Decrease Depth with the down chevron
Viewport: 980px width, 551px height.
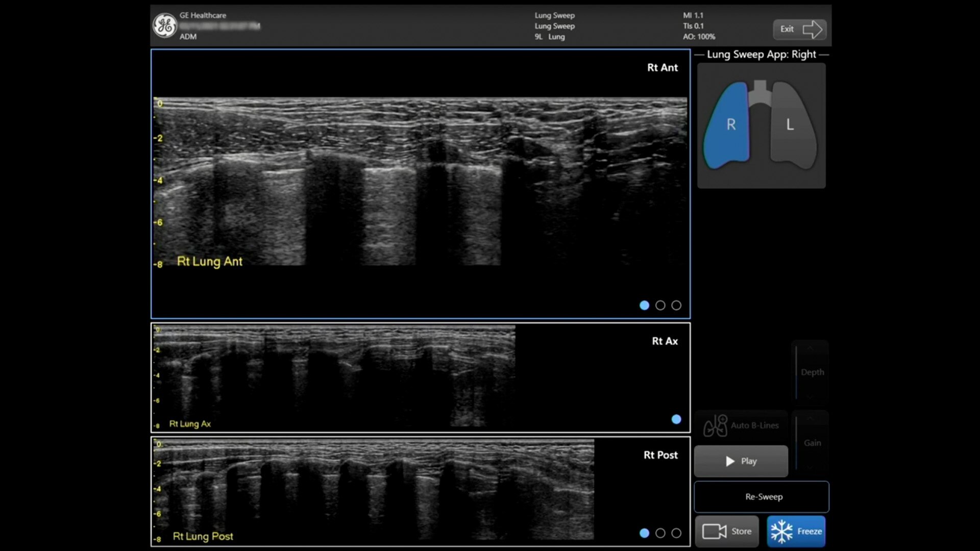pyautogui.click(x=810, y=396)
